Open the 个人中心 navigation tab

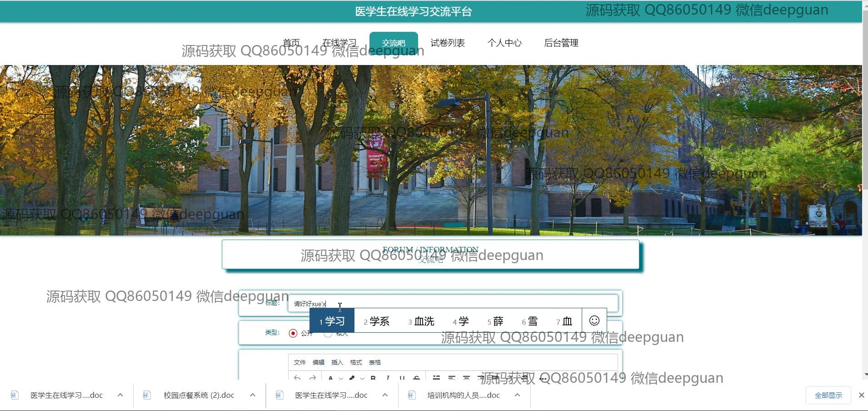point(504,43)
